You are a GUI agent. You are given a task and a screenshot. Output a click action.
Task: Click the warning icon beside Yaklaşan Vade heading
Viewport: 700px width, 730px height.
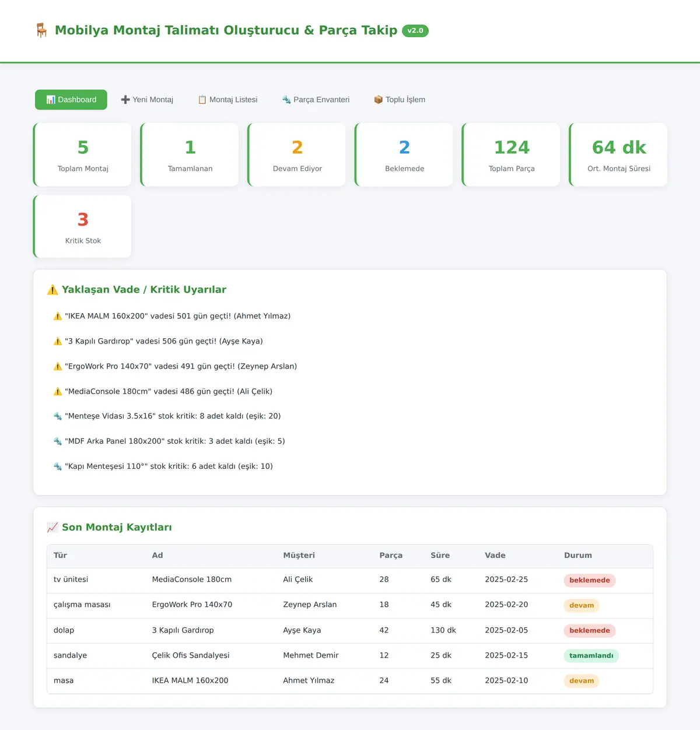[52, 290]
